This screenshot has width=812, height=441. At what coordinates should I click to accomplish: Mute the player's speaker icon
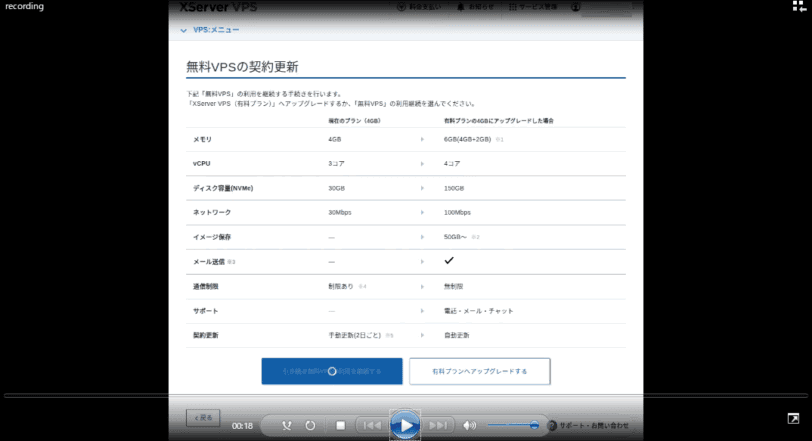[x=469, y=425]
